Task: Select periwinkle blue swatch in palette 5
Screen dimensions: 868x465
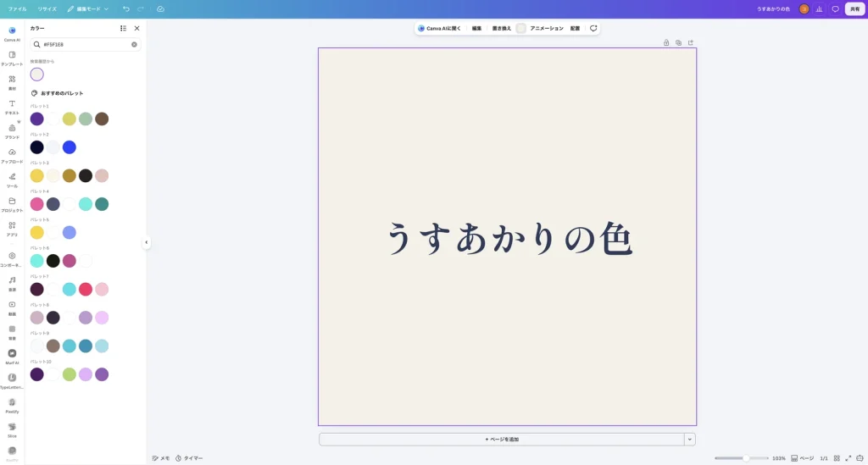Action: tap(70, 232)
